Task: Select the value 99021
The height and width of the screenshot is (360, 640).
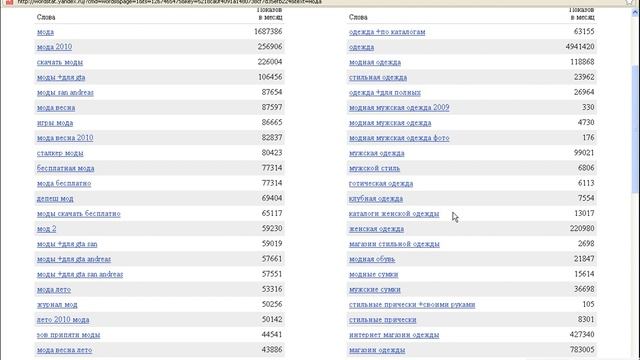Action: 584,153
